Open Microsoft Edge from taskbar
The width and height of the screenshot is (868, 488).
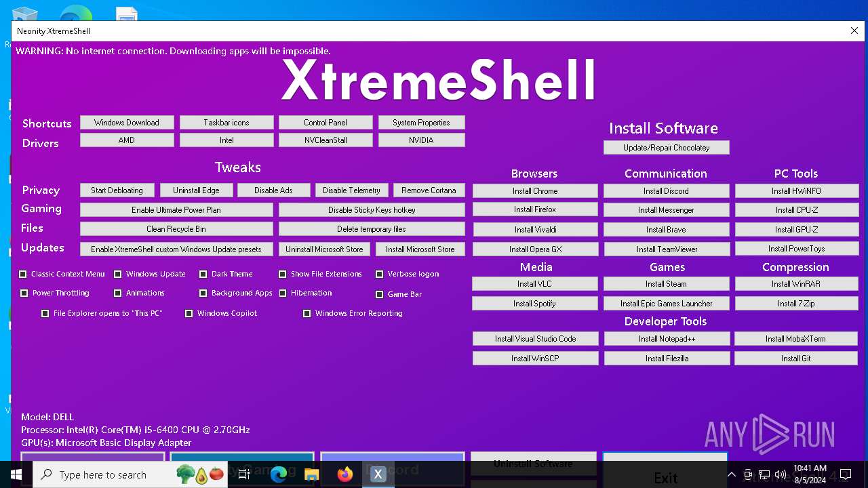[278, 474]
